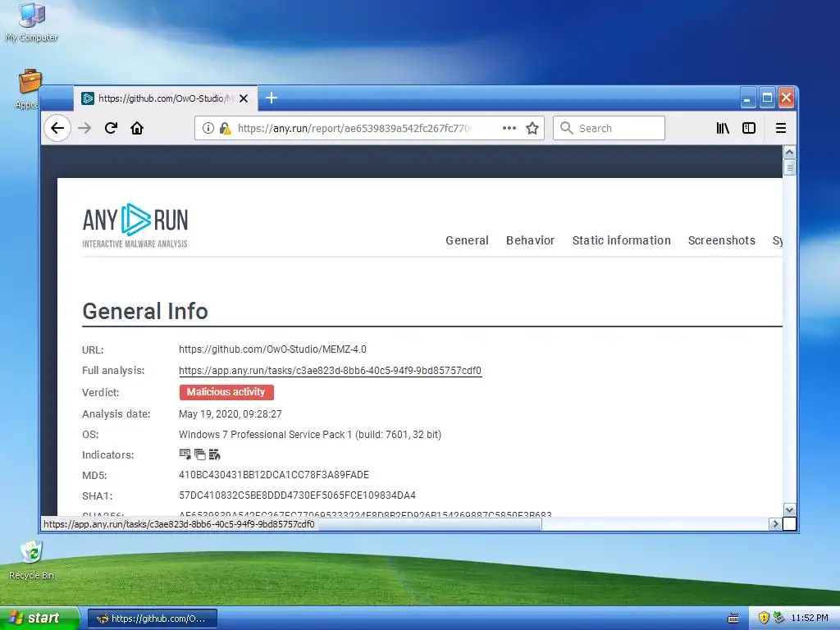Open a new tab with plus button

272,98
